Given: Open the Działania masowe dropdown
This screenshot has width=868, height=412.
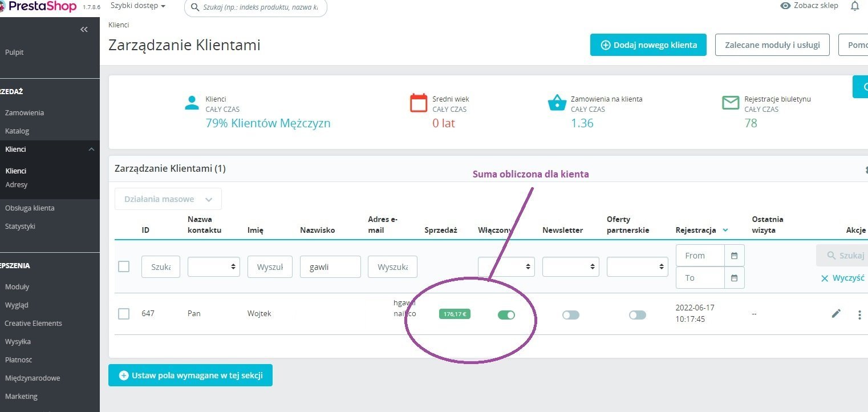Looking at the screenshot, I should pos(168,199).
